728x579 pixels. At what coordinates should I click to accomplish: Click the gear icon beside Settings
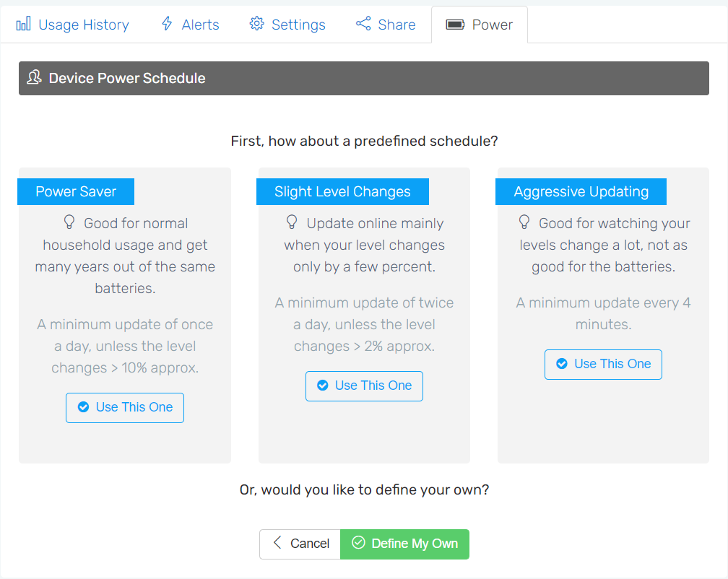[257, 24]
